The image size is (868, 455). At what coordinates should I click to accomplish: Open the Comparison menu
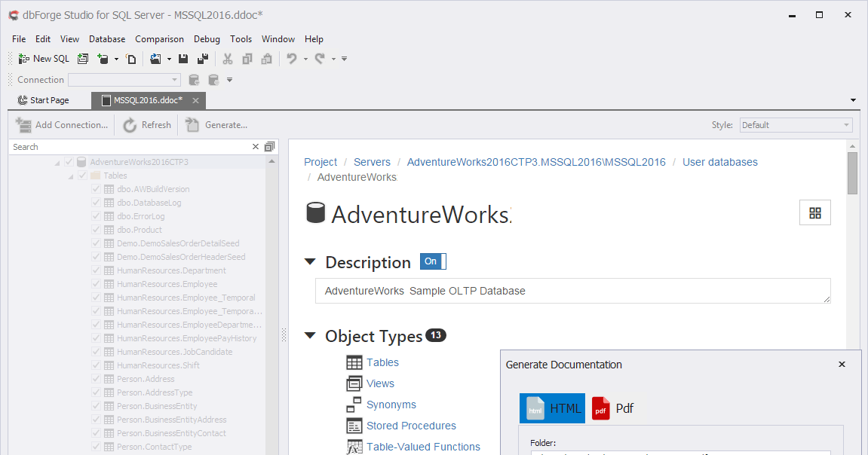(159, 38)
